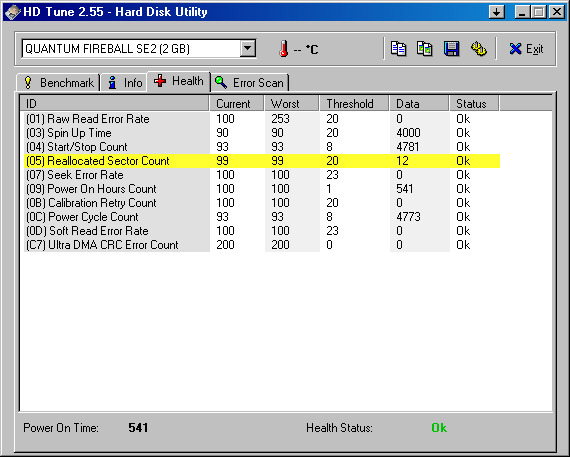The image size is (570, 457).
Task: Open the drive selection dropdown arrow
Action: click(x=248, y=48)
